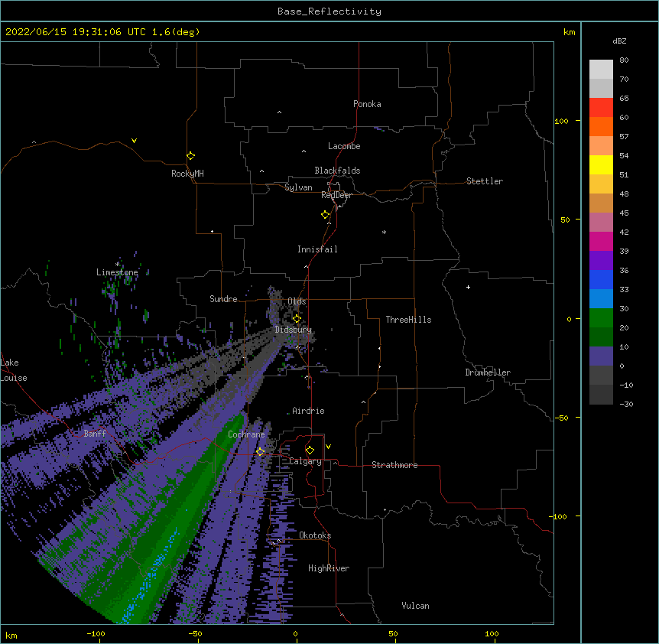Select the yellow diamond marker beside Olds
659x644 pixels.
[297, 318]
